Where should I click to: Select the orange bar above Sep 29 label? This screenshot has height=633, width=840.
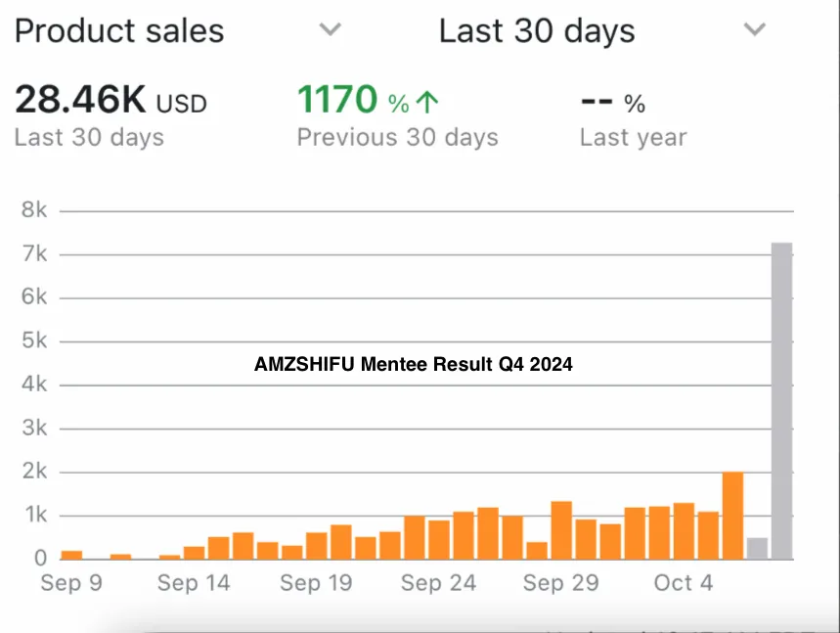pos(561,530)
